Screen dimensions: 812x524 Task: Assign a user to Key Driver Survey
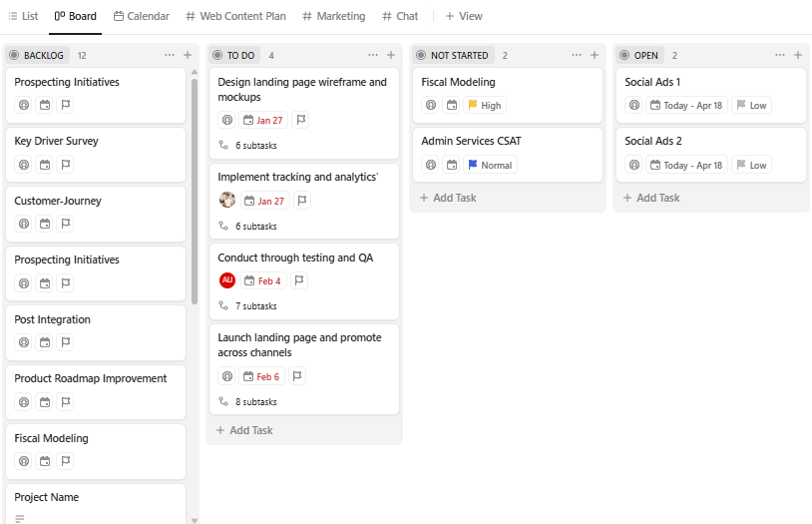24,165
